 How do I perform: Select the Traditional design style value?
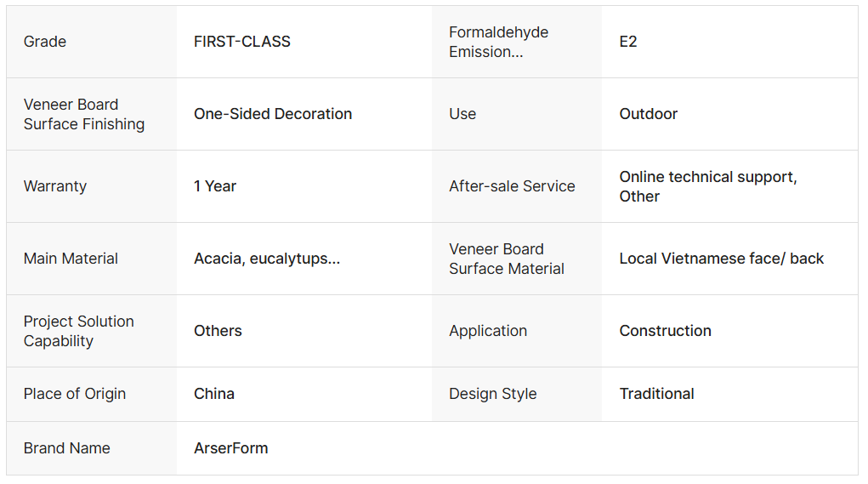click(x=656, y=394)
